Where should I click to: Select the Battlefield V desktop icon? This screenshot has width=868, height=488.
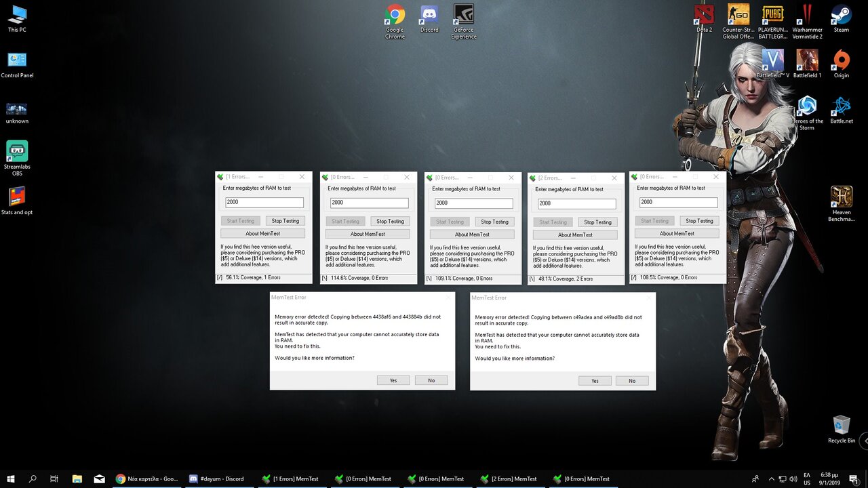pos(773,64)
